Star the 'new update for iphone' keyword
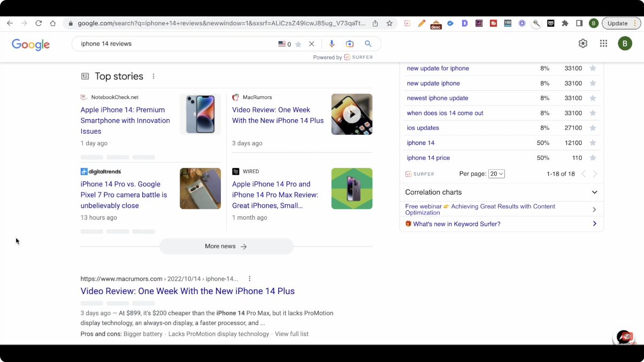 [593, 68]
